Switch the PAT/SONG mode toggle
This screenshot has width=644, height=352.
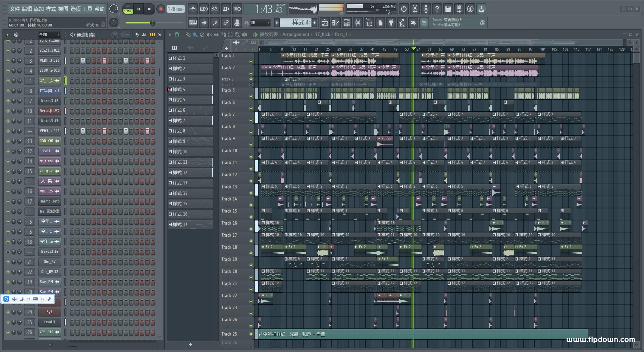(128, 9)
